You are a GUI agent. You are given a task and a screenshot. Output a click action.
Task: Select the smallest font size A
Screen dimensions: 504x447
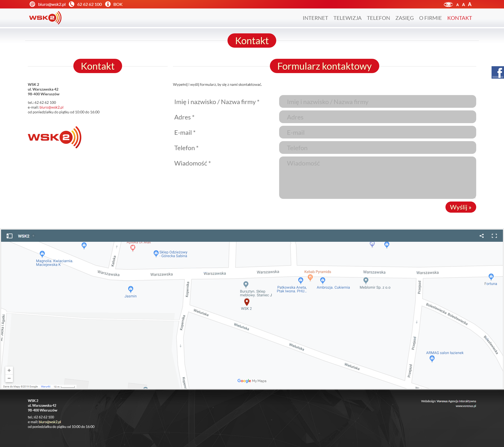click(x=457, y=5)
